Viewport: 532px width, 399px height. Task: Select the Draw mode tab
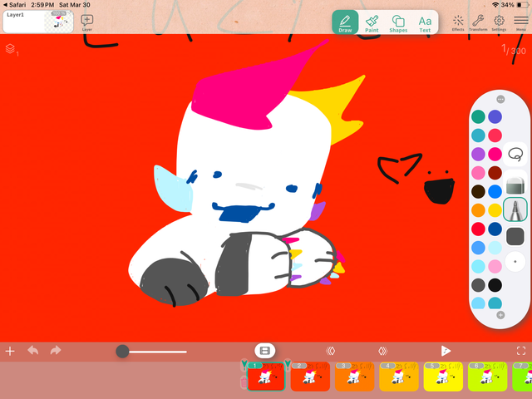tap(345, 22)
